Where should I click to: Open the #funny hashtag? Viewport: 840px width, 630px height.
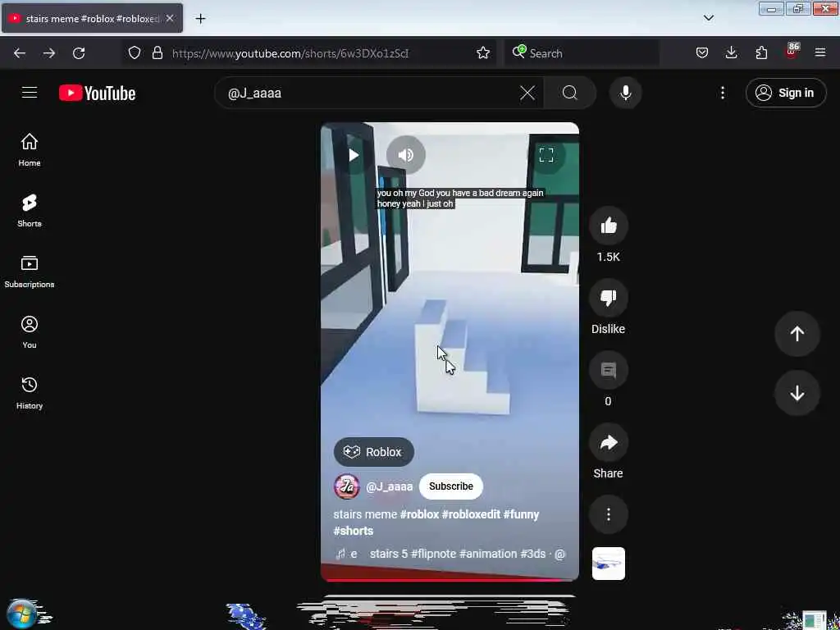[x=521, y=514]
